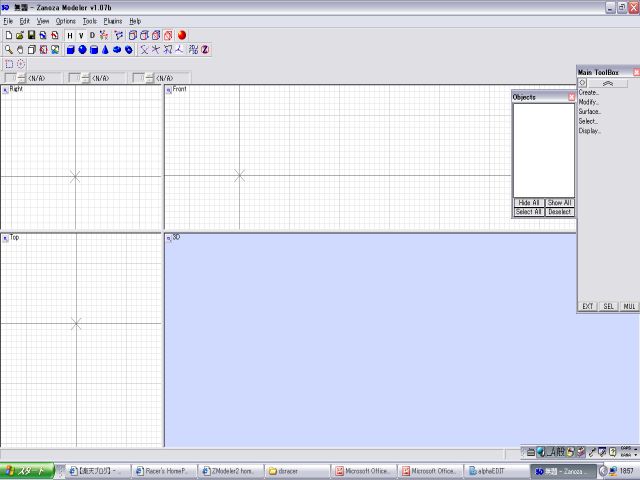Image resolution: width=640 pixels, height=480 pixels.
Task: Click the circle button atop Main ToolBox
Action: point(582,83)
